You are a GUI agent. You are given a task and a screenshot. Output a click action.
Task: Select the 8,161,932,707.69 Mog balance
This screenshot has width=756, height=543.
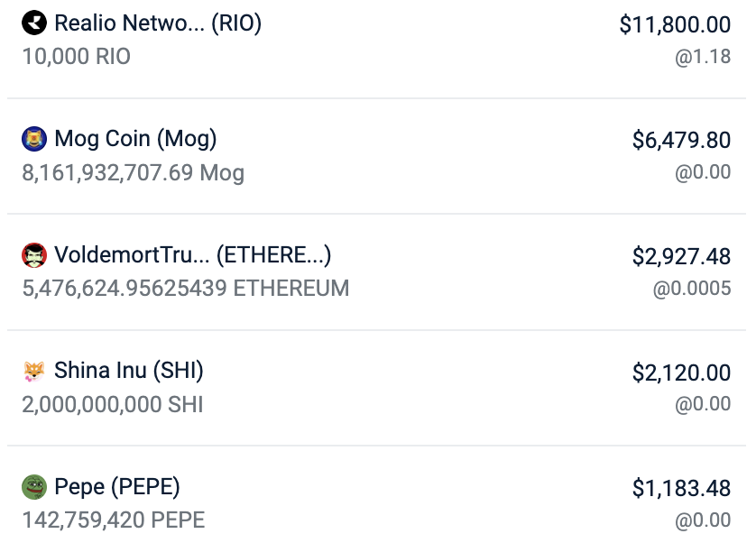pyautogui.click(x=133, y=172)
